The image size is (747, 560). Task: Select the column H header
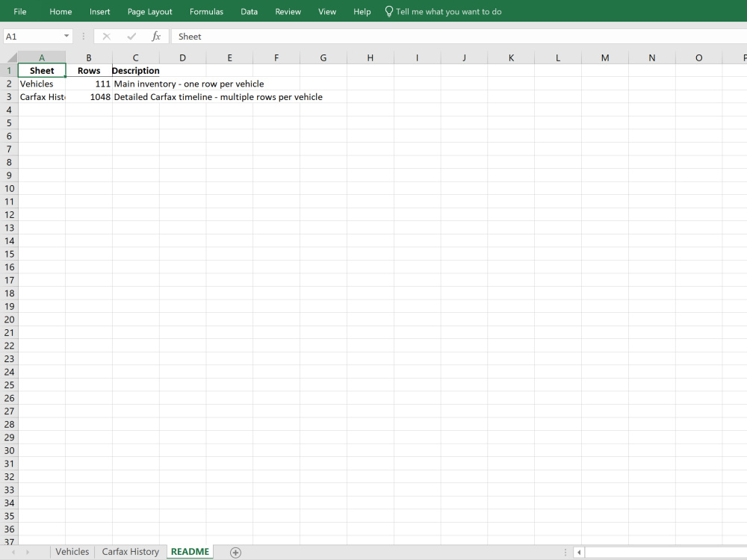pos(371,57)
